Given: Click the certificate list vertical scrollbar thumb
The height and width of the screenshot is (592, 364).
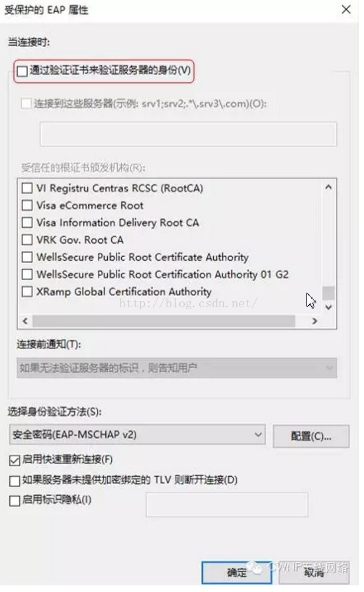Looking at the screenshot, I should pos(328,293).
